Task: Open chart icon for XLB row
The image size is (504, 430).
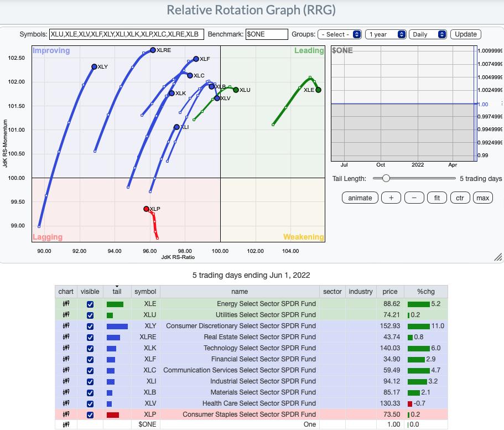Action: coord(66,392)
